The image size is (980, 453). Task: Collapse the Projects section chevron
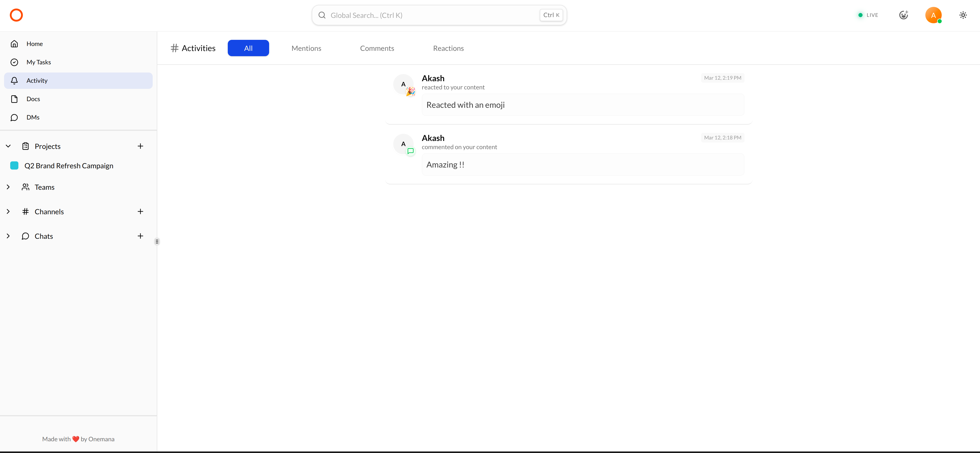click(8, 146)
